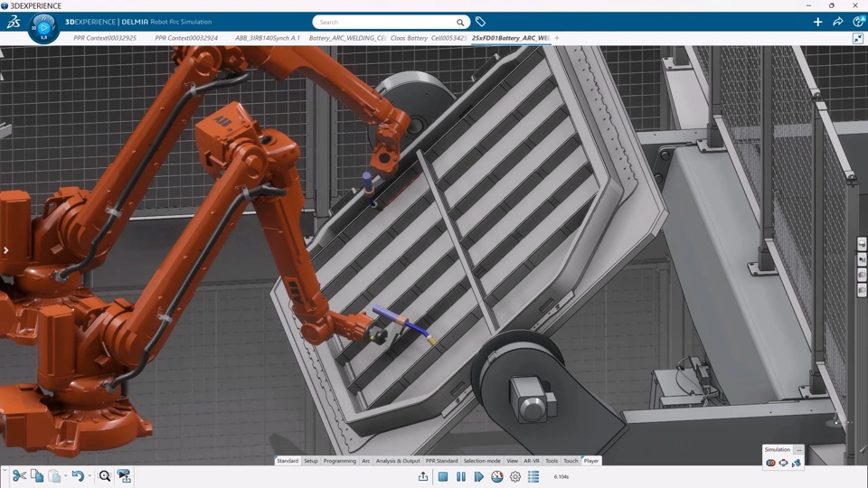The image size is (868, 488).
Task: Click the Copy icon in bottom toolbar
Action: pyautogui.click(x=37, y=476)
